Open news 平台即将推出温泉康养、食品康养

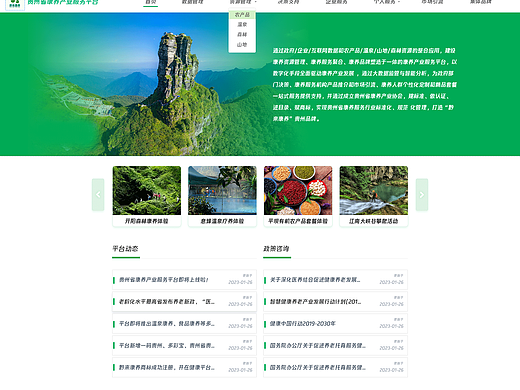click(x=184, y=323)
